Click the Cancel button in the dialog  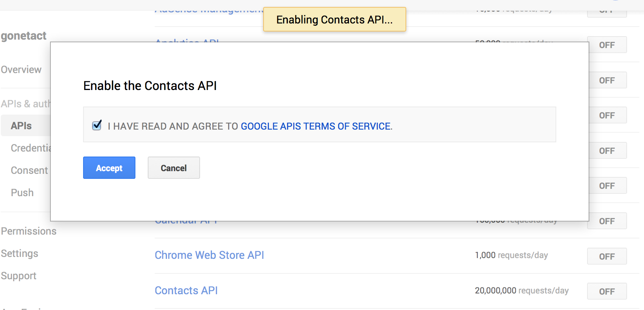point(174,168)
